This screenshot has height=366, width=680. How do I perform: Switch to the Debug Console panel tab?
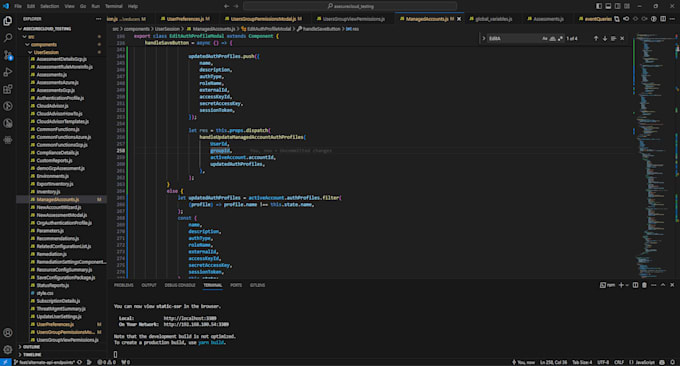coord(180,285)
